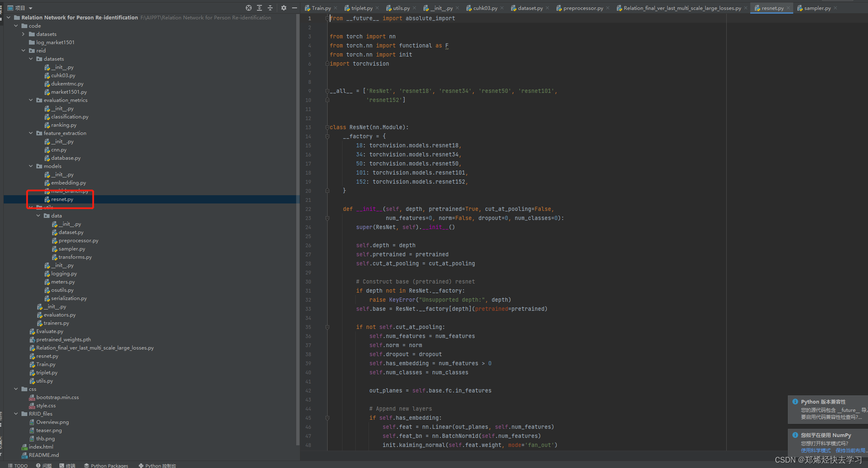Screen dimensions: 868x468
Task: Open the Python Packages tool window
Action: [x=106, y=465]
